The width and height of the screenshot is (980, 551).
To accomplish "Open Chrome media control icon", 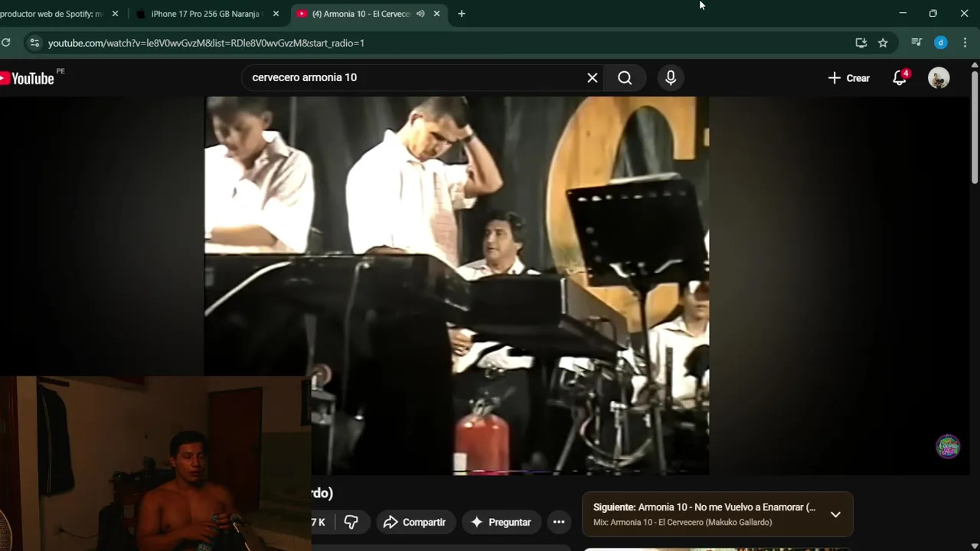I will (916, 43).
